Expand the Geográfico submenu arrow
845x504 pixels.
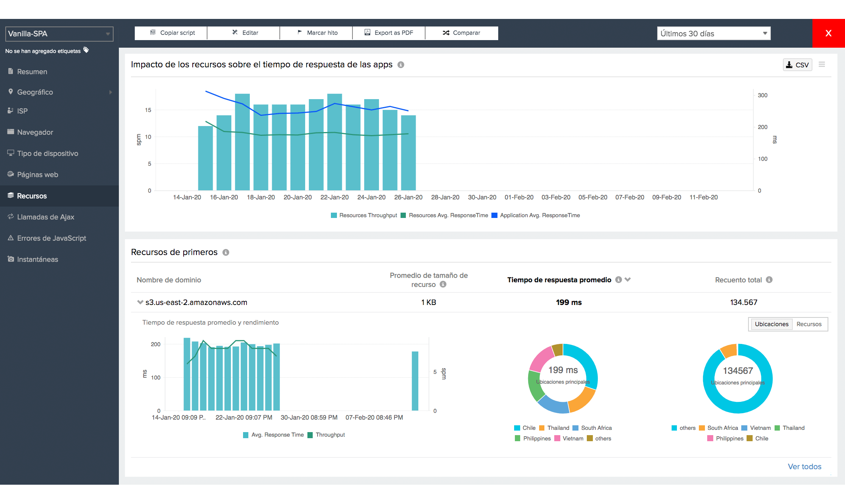pos(111,92)
